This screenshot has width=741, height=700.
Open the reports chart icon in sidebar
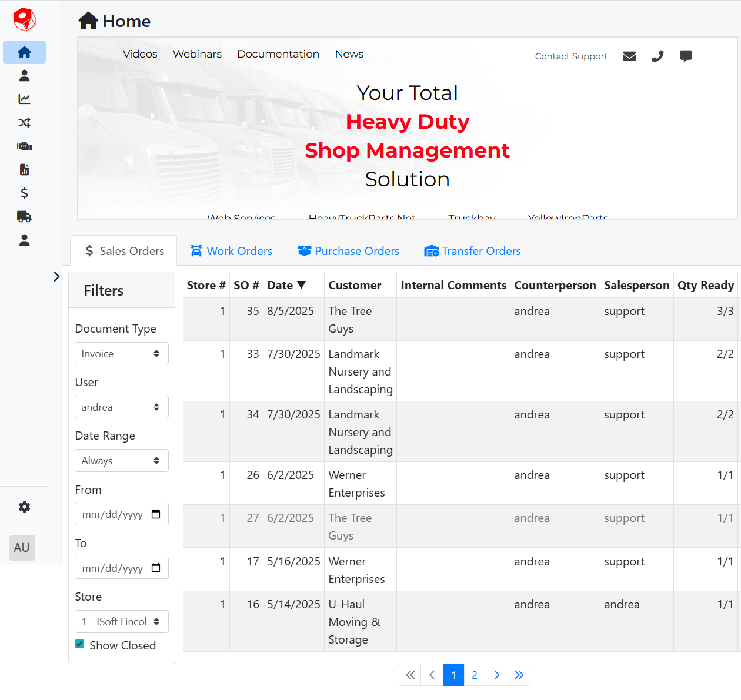click(24, 99)
